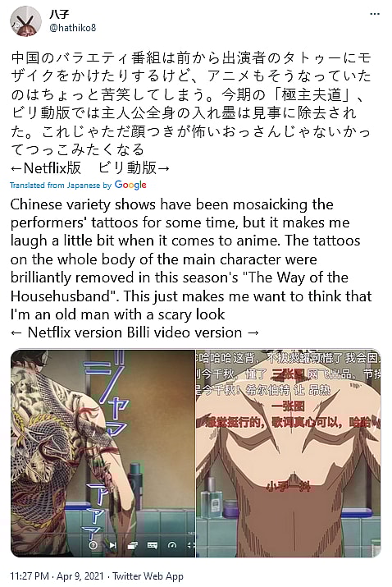Open playback speed icon in player
The image size is (392, 587).
pyautogui.click(x=172, y=545)
